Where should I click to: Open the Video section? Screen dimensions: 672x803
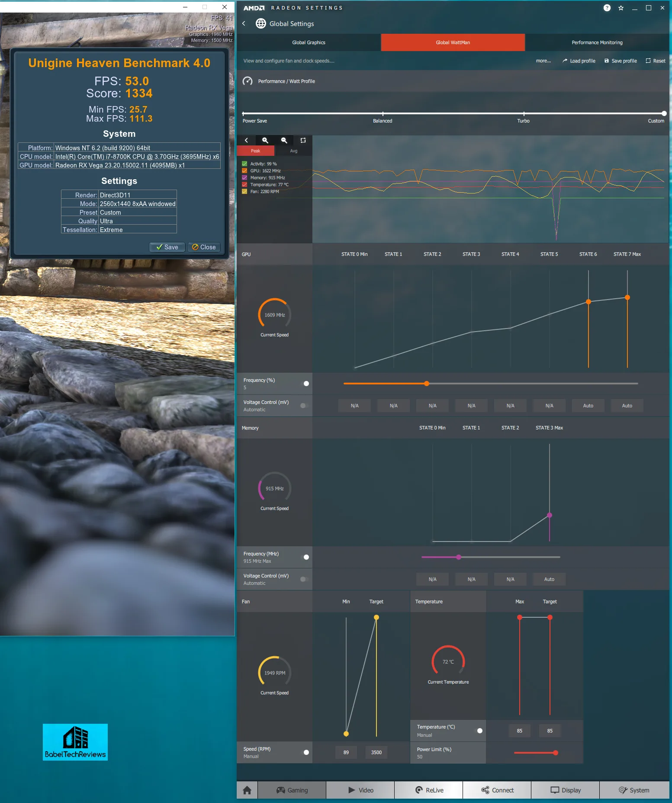coord(360,790)
